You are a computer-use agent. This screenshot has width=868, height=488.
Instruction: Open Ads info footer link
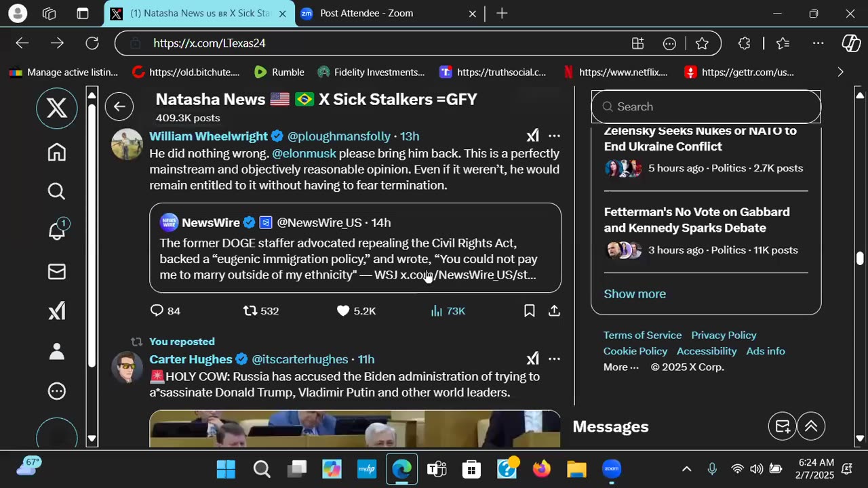(x=766, y=351)
